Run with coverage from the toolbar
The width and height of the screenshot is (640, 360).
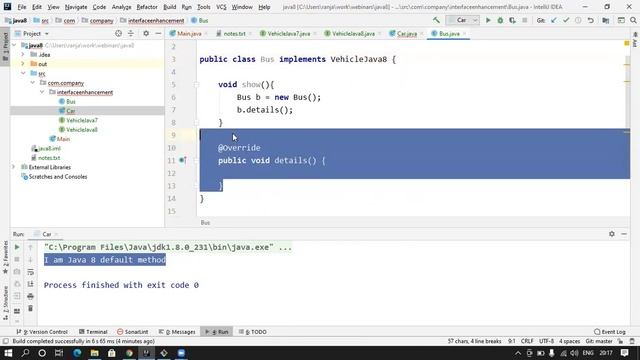coord(512,20)
